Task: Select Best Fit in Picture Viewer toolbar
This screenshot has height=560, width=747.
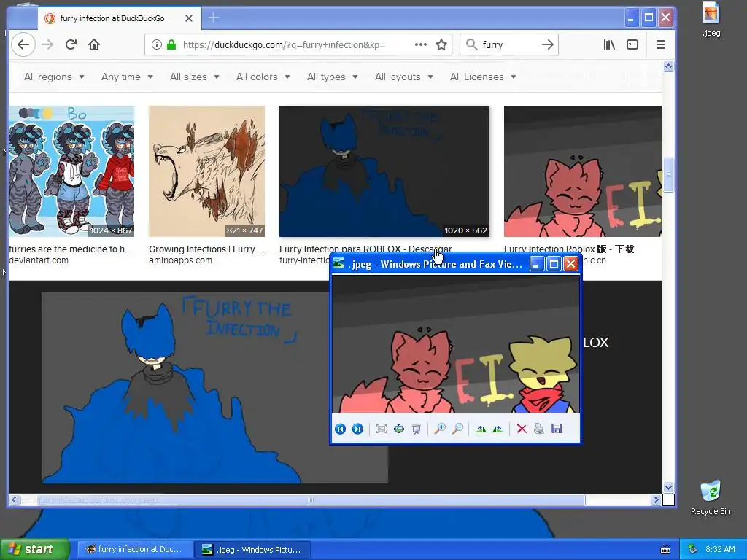Action: (x=381, y=429)
